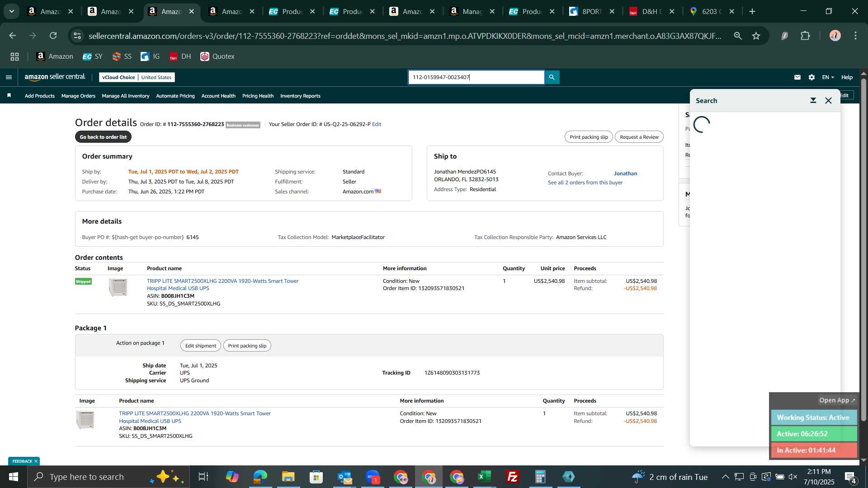
Task: Open Task View on the taskbar
Action: pyautogui.click(x=203, y=477)
